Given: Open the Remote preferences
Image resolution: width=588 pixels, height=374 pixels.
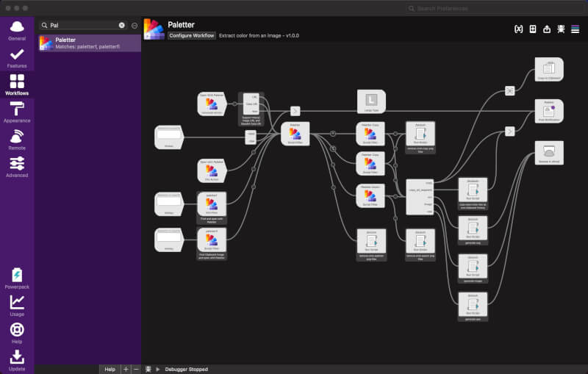Looking at the screenshot, I should pyautogui.click(x=17, y=140).
